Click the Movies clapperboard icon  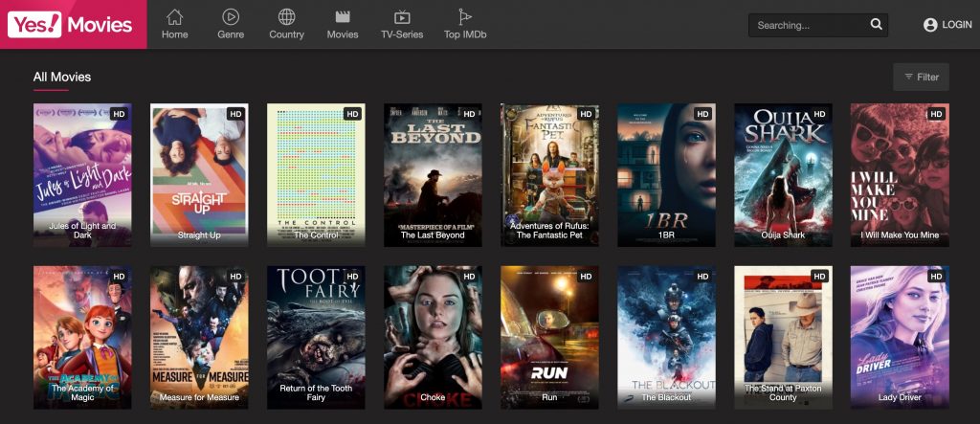click(343, 17)
